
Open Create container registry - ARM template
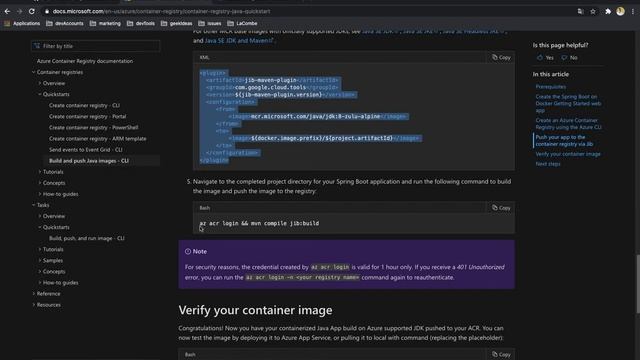coord(98,139)
